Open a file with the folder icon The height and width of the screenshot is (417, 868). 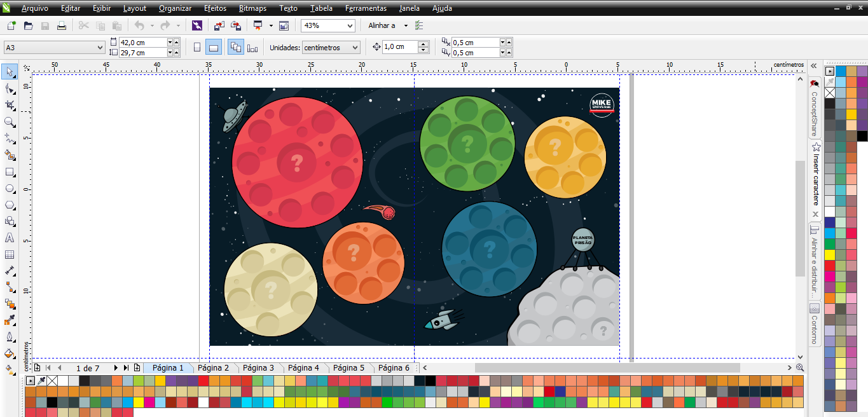[28, 25]
